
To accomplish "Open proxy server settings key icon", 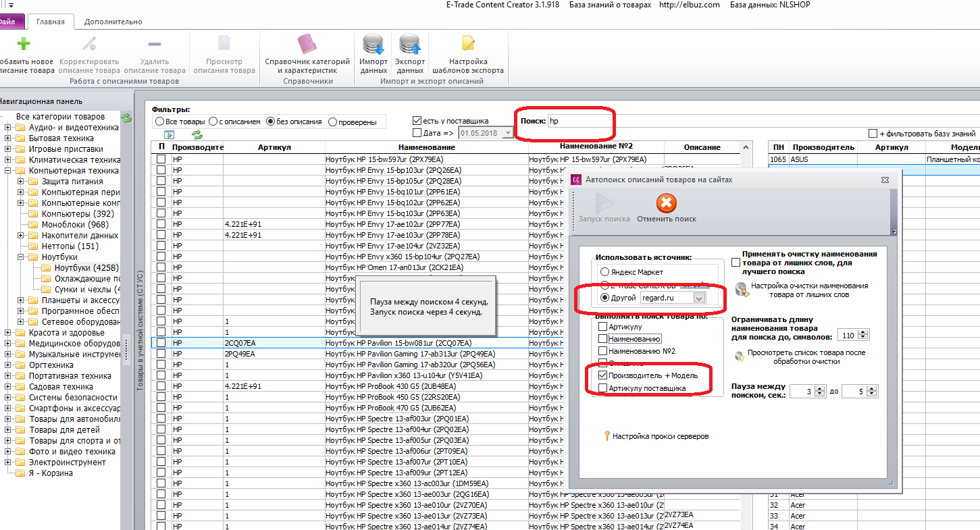I will pyautogui.click(x=607, y=436).
